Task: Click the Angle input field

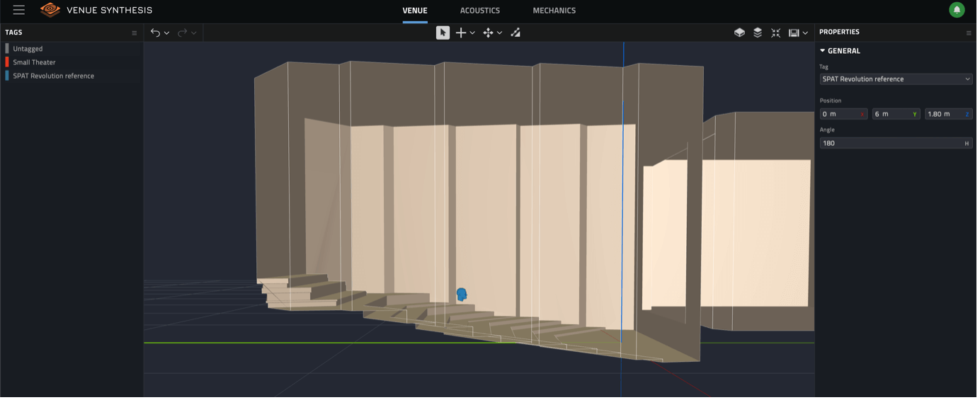Action: (x=890, y=143)
